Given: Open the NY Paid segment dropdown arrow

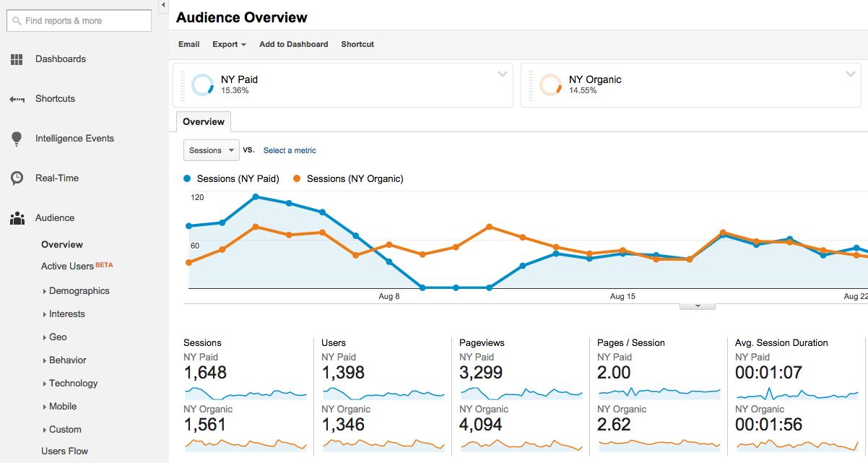Looking at the screenshot, I should 503,74.
